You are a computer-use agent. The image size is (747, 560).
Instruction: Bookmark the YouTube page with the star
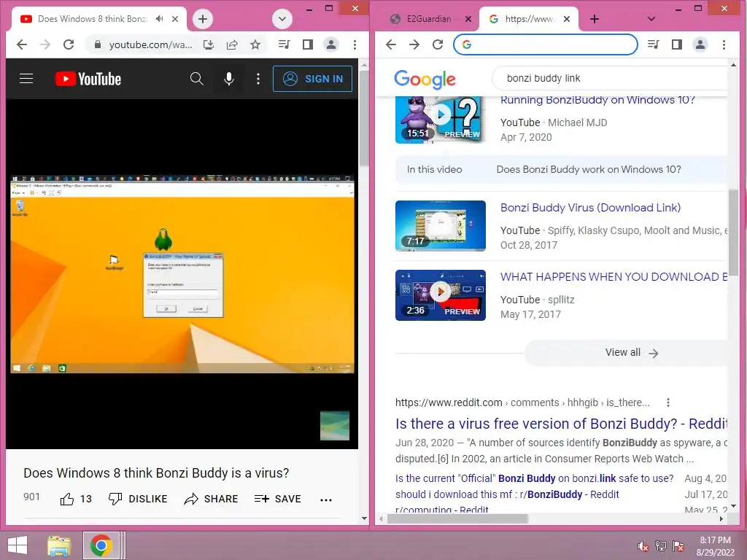pos(255,44)
